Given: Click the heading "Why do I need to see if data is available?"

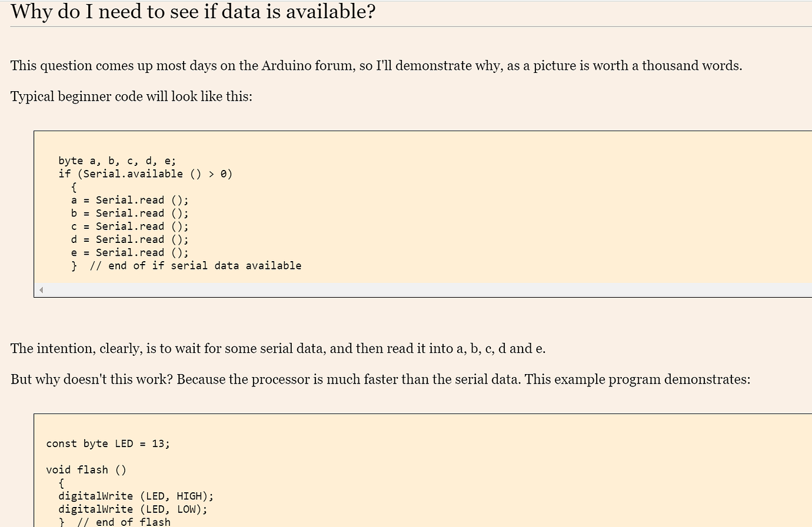Looking at the screenshot, I should (x=193, y=12).
